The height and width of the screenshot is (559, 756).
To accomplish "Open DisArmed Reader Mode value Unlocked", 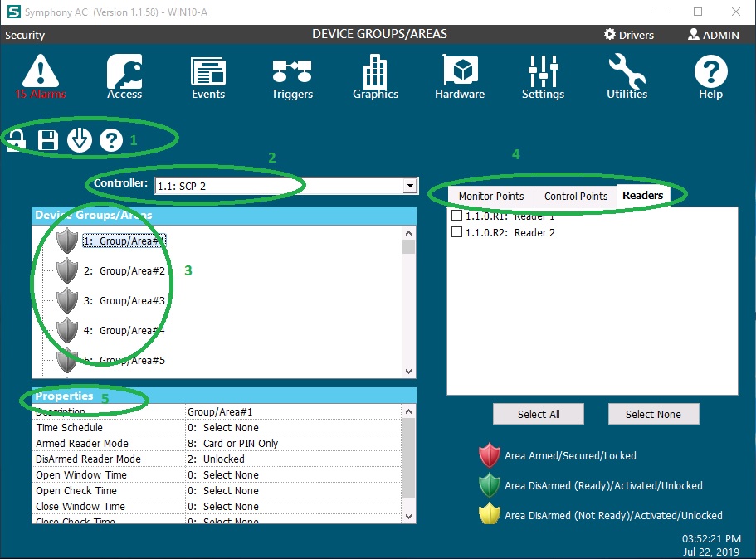I will [293, 459].
